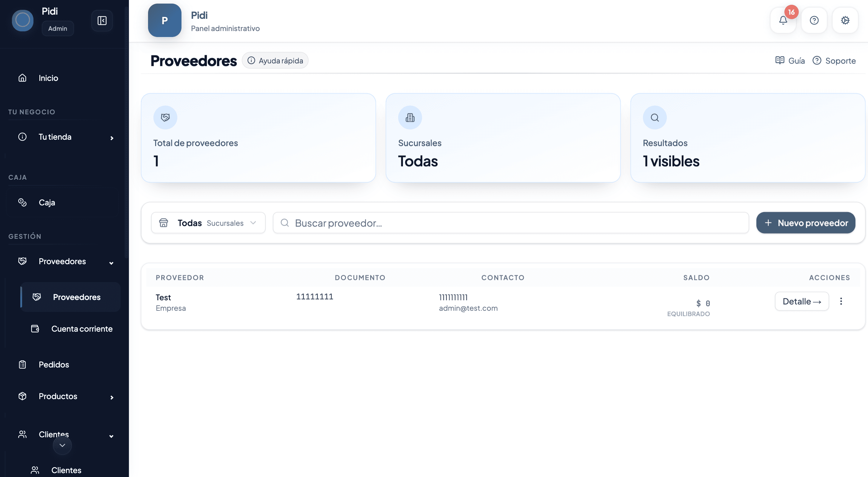This screenshot has width=868, height=477.
Task: Open notifications via the bell icon
Action: pyautogui.click(x=783, y=20)
